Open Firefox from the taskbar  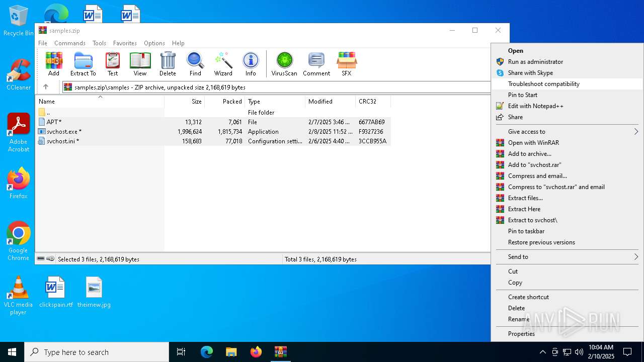point(256,352)
